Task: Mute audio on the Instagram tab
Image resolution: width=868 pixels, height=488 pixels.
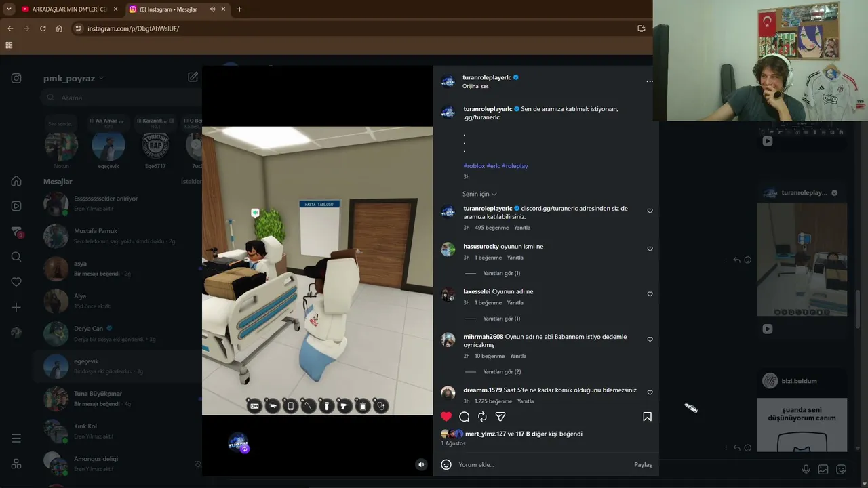Action: point(212,9)
